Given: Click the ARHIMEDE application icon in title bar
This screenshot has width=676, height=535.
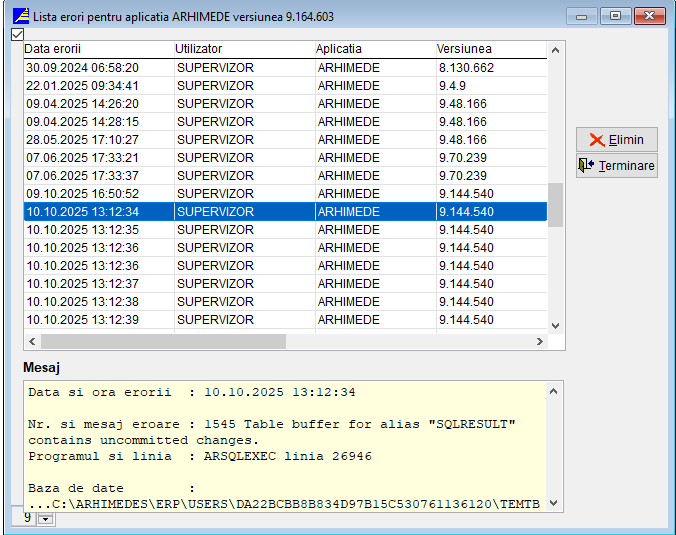Looking at the screenshot, I should [21, 16].
